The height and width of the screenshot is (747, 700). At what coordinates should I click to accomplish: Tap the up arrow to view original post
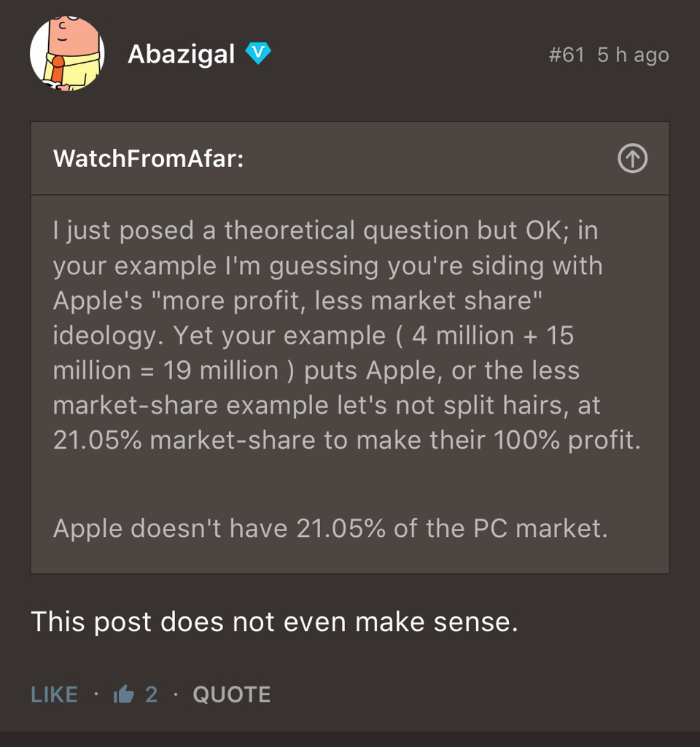coord(632,158)
